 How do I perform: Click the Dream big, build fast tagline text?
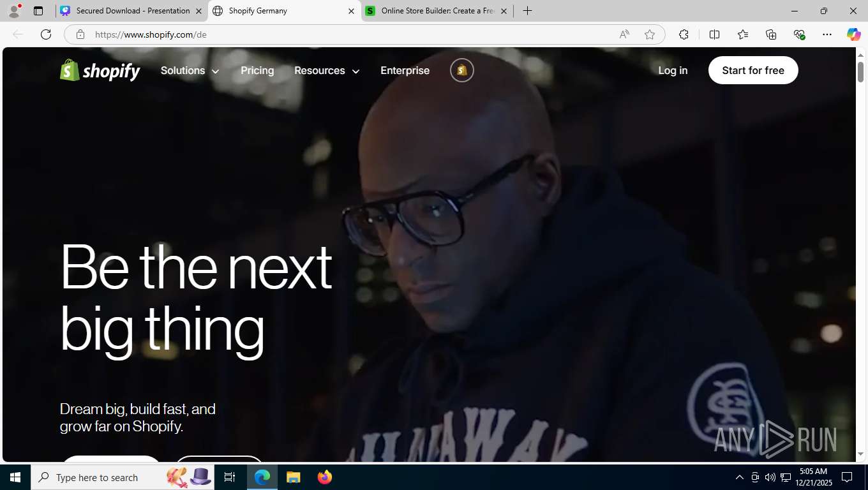(138, 417)
